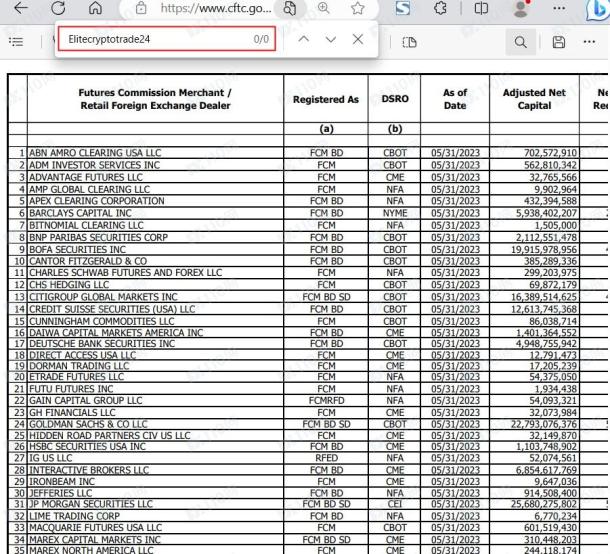610x554 pixels.
Task: Open the user profile avatar
Action: tap(521, 8)
